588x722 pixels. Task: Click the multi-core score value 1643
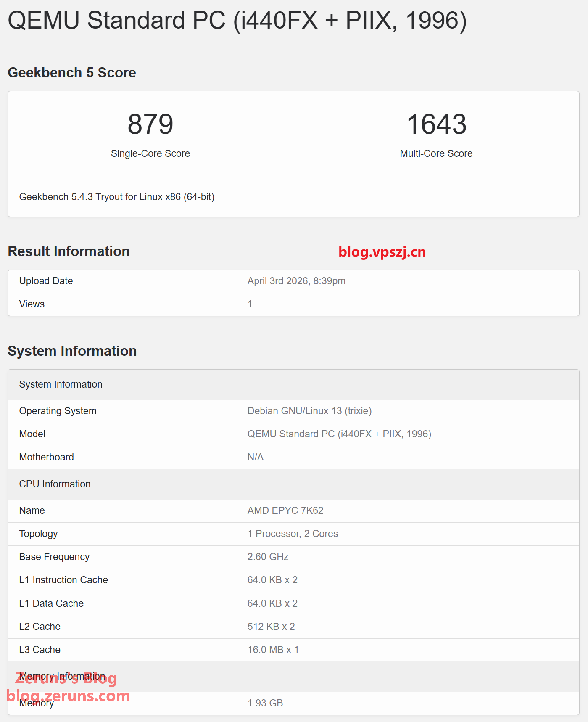click(x=436, y=124)
